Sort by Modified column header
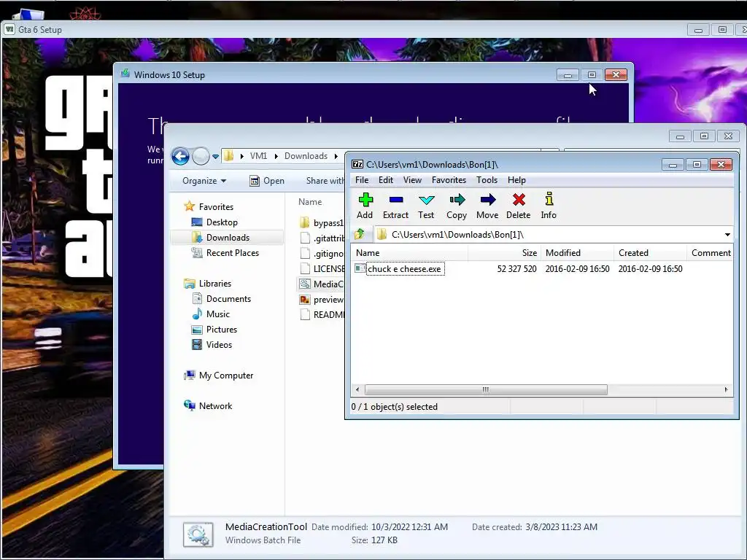Screen dimensions: 747x560 [x=578, y=253]
